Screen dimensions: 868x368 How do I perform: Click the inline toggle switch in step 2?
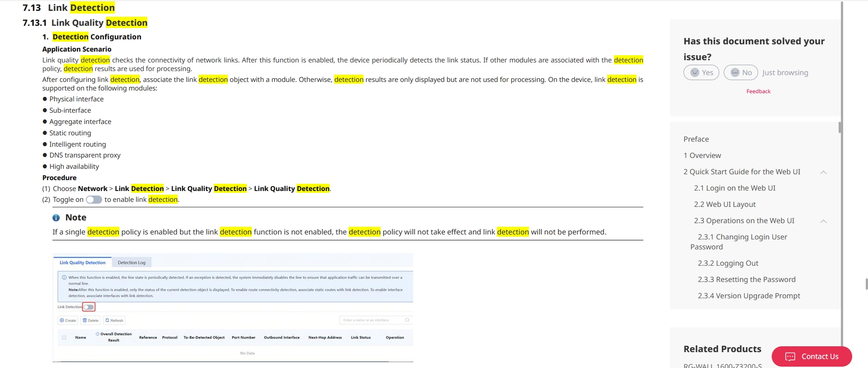[x=94, y=200]
